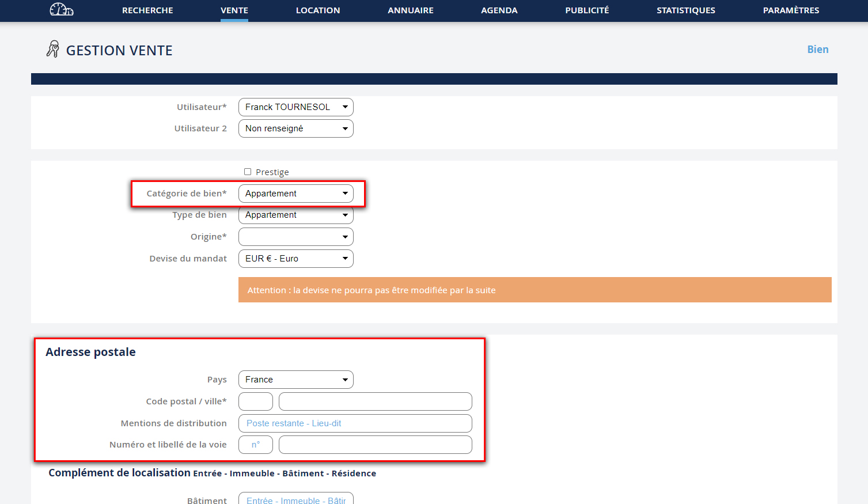Screen dimensions: 868x504
Task: Click the Bien link
Action: coord(817,50)
